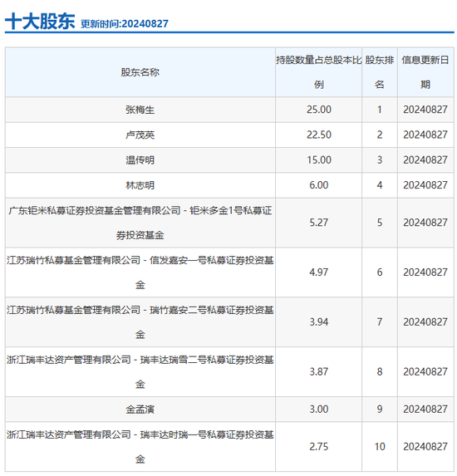This screenshot has height=476, width=457.
Task: Click the 信息更新日期 column header
Action: 425,72
